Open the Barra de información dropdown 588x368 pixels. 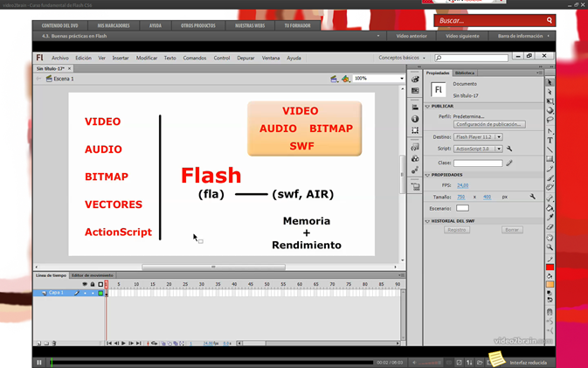pos(523,36)
